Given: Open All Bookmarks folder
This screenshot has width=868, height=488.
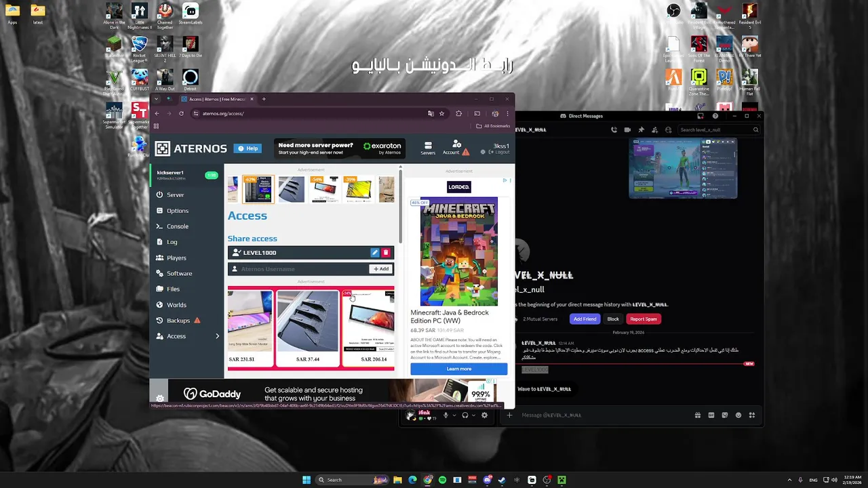Looking at the screenshot, I should (493, 126).
